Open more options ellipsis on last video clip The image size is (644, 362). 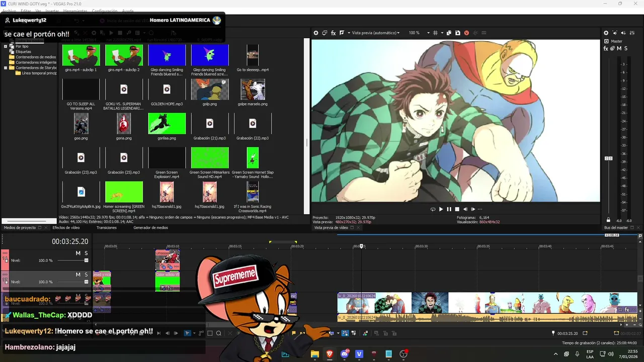coord(633,310)
